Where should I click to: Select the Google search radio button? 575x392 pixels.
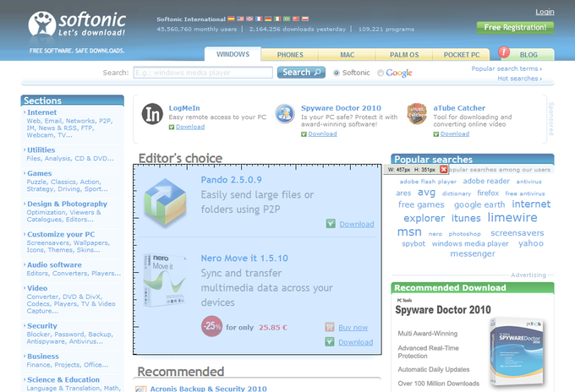(x=381, y=73)
